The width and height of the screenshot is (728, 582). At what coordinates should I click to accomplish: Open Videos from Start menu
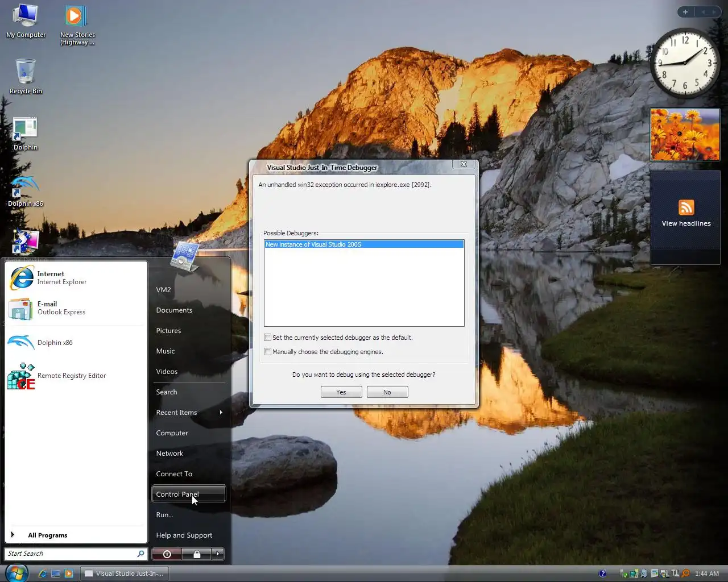tap(189, 372)
